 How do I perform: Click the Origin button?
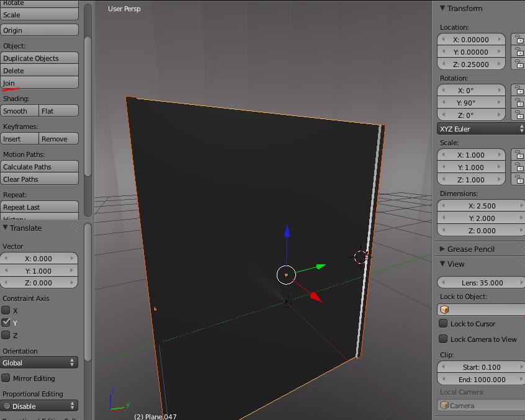pos(40,30)
